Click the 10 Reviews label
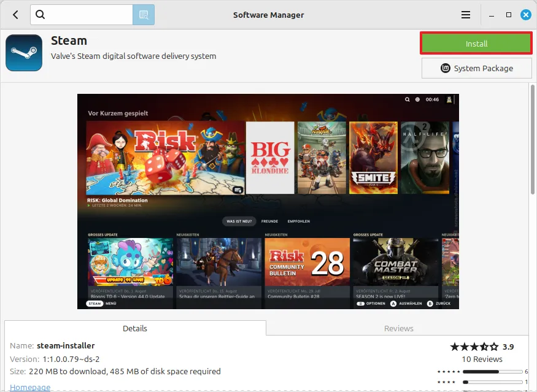The image size is (537, 392). pos(482,359)
